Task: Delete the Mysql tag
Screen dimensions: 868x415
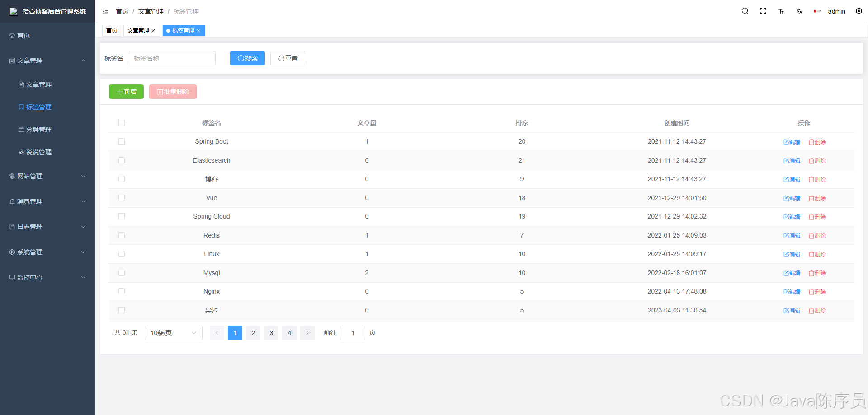Action: 817,273
